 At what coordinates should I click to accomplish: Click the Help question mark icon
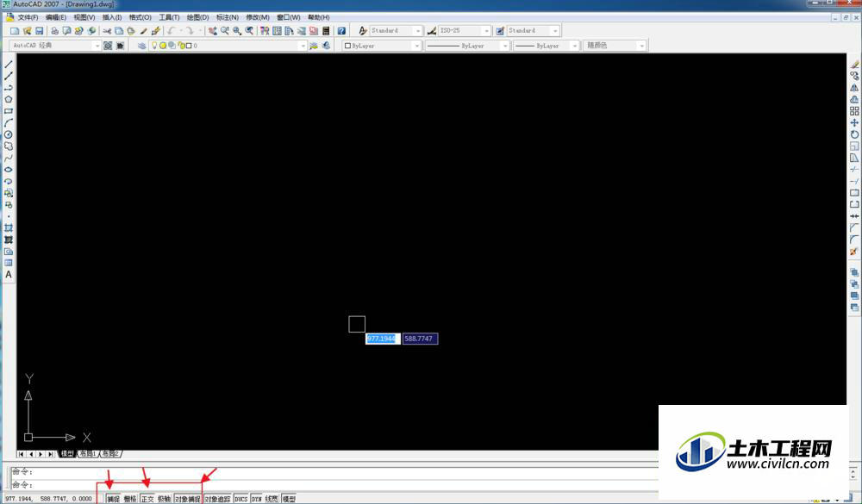(x=341, y=31)
